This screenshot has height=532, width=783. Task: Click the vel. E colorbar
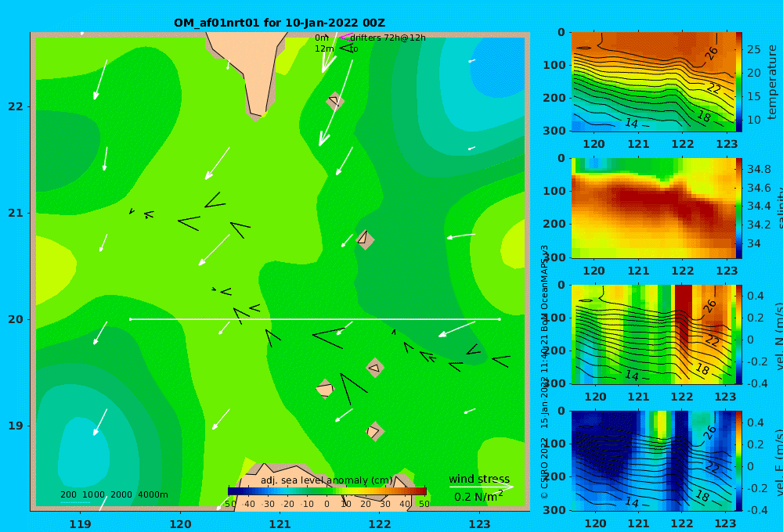point(738,461)
